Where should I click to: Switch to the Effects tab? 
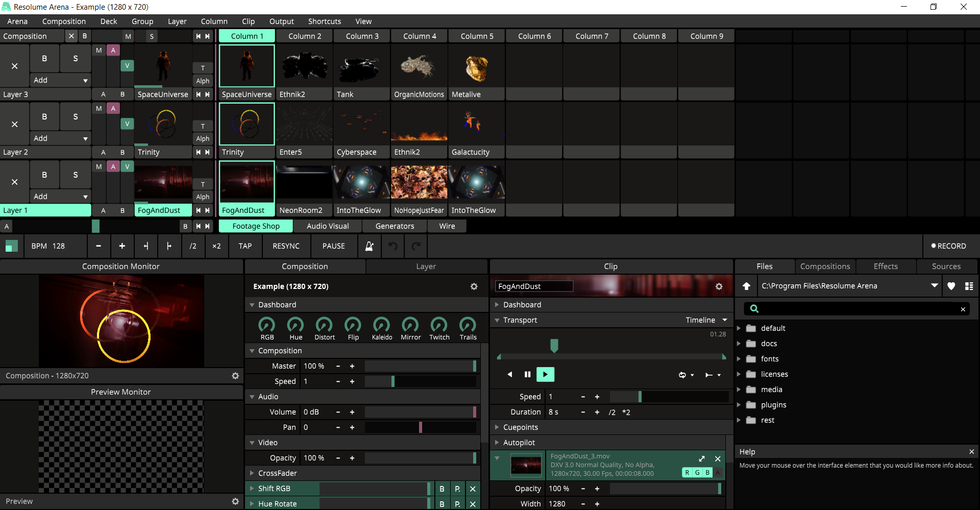pos(886,266)
